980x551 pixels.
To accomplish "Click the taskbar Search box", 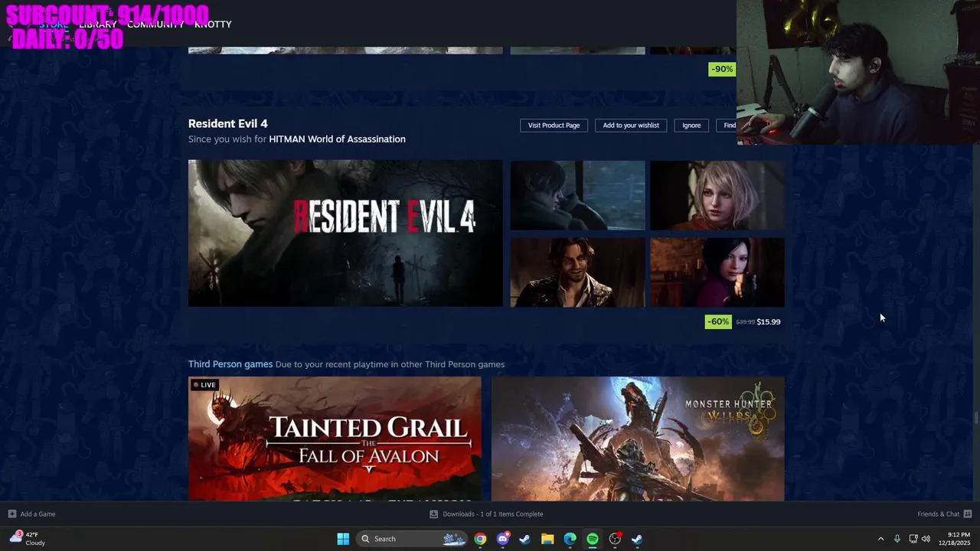I will 412,539.
